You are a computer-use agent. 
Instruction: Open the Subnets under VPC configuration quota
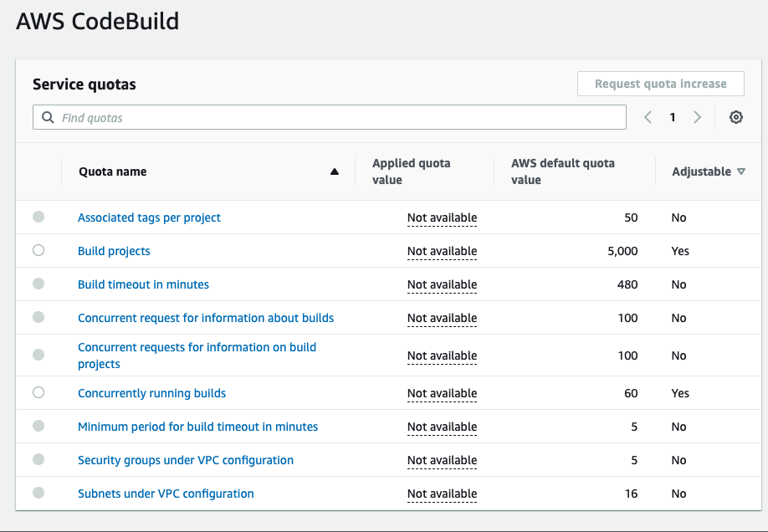(x=165, y=493)
